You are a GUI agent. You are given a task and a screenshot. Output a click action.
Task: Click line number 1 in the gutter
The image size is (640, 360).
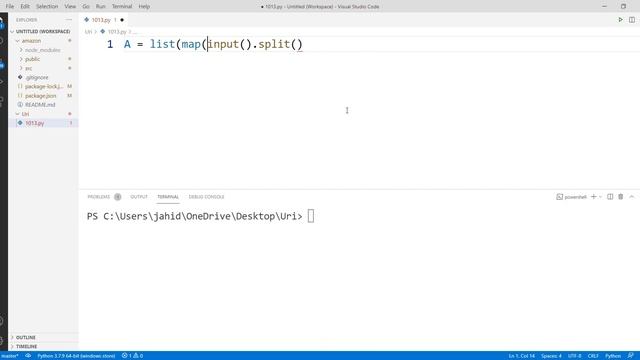[110, 44]
